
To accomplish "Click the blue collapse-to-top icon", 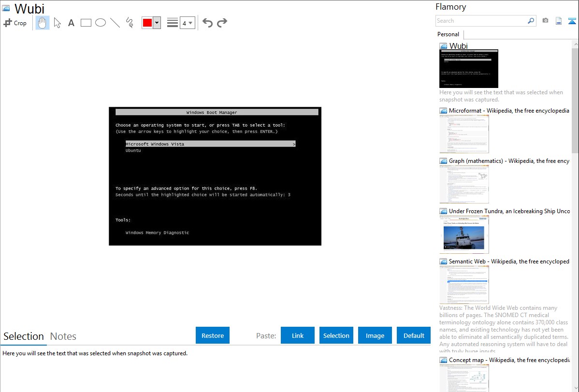I will 572,21.
